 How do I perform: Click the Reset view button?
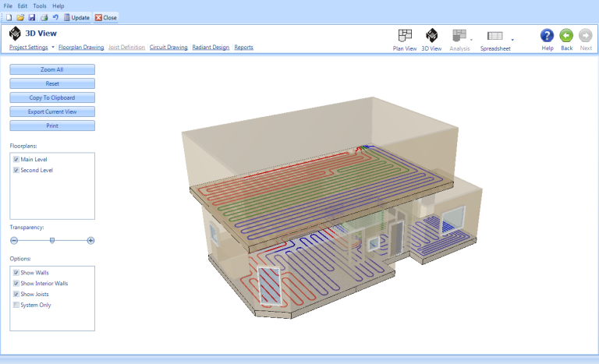[x=52, y=83]
